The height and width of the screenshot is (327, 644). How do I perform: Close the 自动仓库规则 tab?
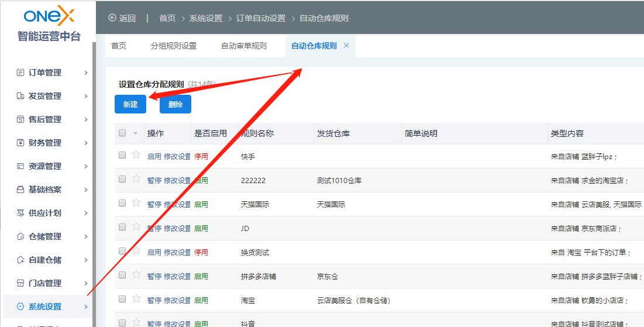(346, 46)
